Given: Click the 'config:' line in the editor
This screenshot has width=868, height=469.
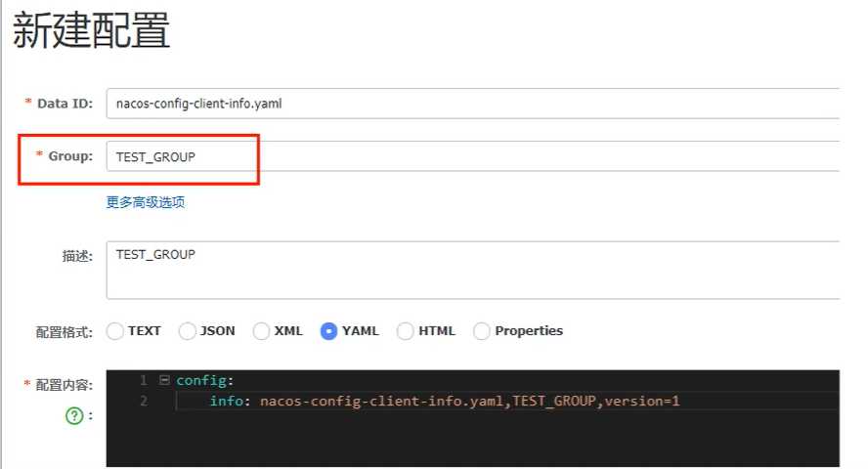Looking at the screenshot, I should point(205,380).
